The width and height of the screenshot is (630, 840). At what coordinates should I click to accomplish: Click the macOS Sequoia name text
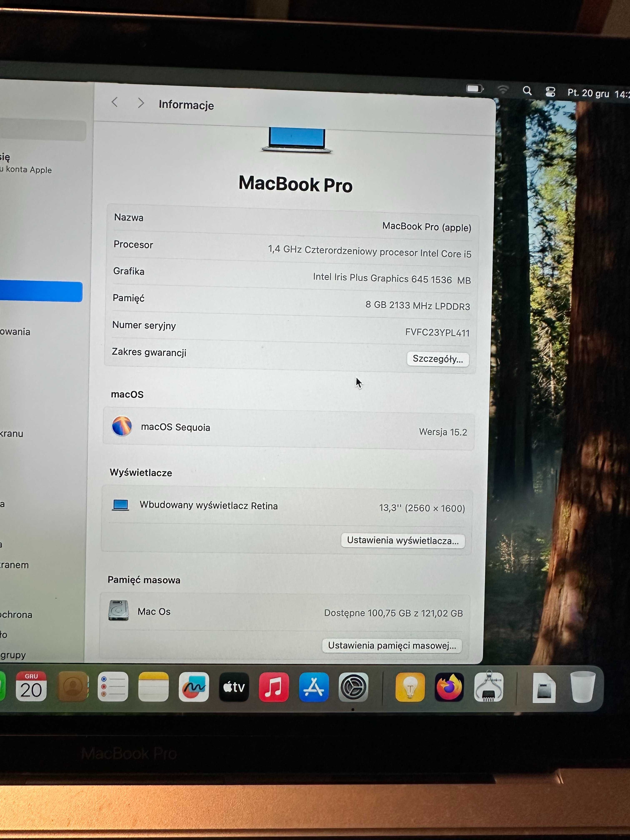click(x=175, y=427)
